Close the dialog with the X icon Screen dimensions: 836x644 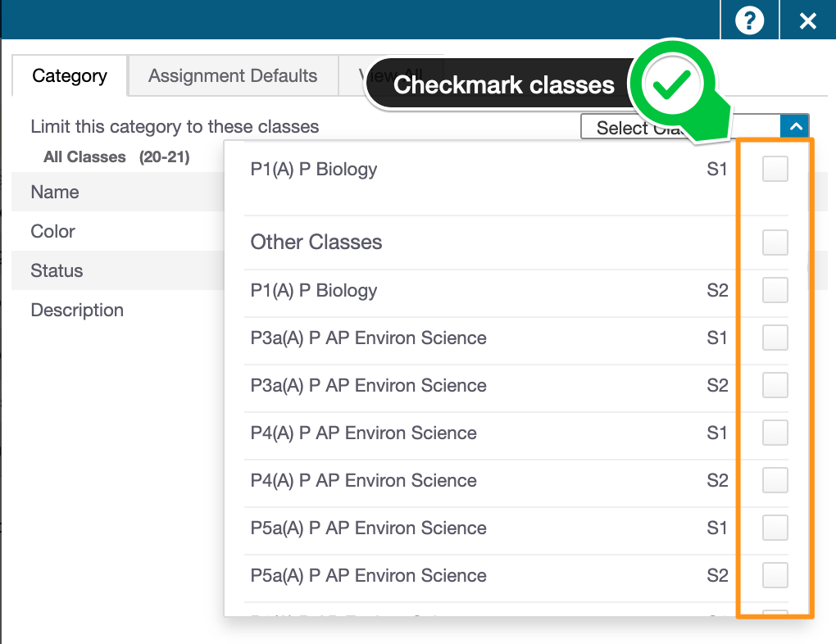pyautogui.click(x=808, y=20)
